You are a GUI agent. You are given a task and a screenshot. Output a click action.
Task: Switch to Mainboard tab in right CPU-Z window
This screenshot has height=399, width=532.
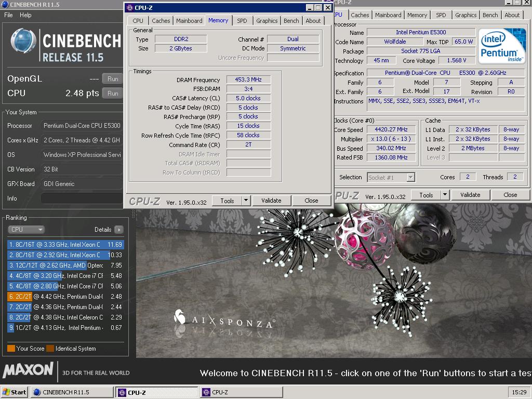pos(388,15)
